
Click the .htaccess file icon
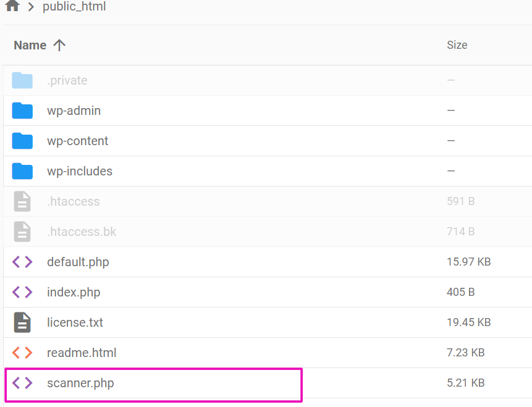click(x=22, y=201)
